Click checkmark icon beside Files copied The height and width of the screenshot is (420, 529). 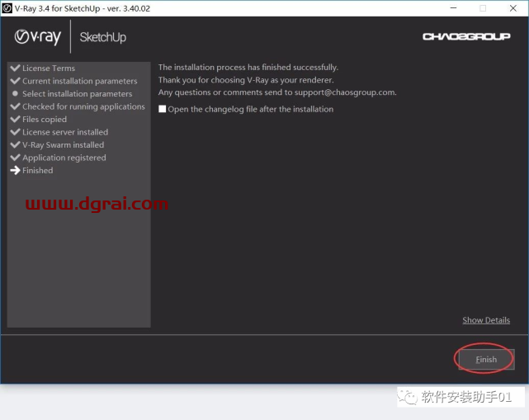click(15, 119)
